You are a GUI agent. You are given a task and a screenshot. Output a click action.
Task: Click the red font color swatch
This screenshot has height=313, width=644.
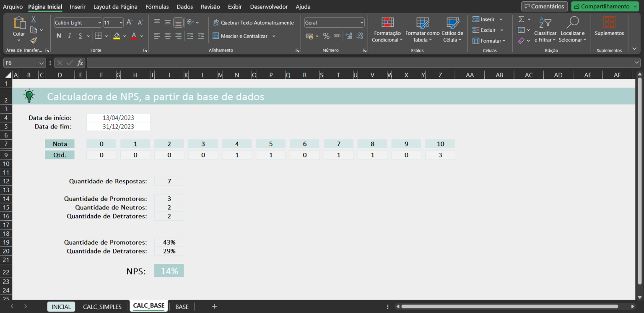(134, 36)
